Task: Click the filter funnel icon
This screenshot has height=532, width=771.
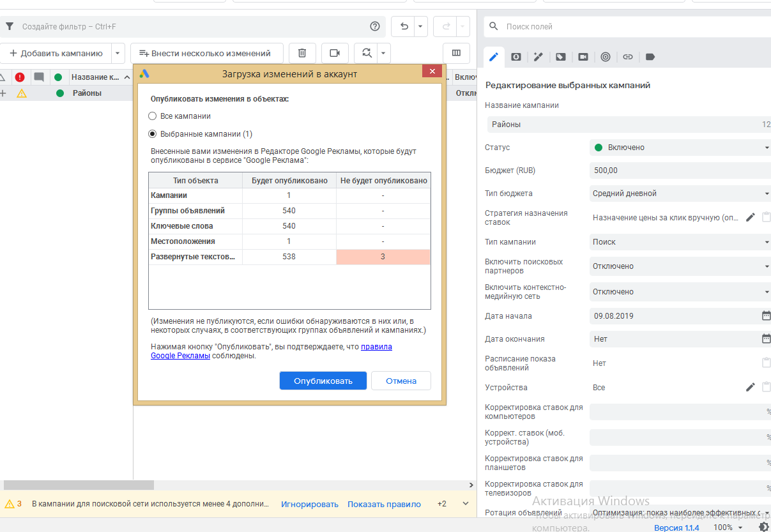Action: 9,27
